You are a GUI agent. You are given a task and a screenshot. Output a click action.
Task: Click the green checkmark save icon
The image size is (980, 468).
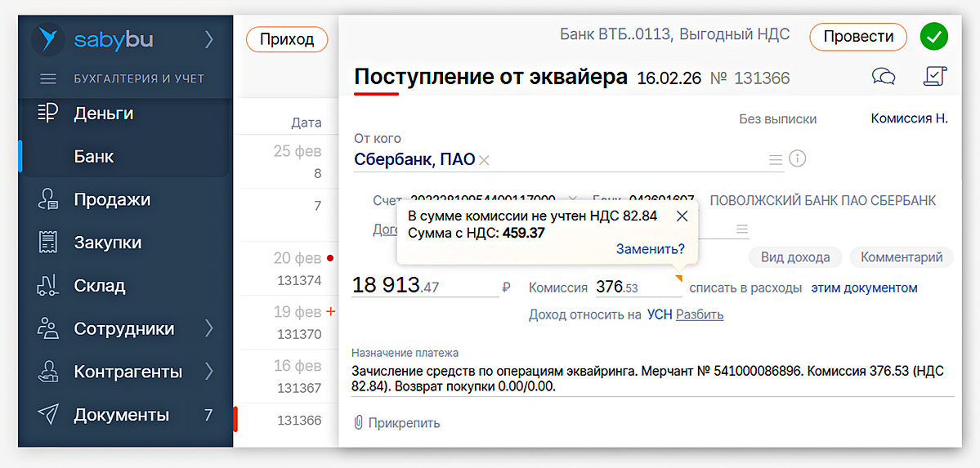click(933, 37)
